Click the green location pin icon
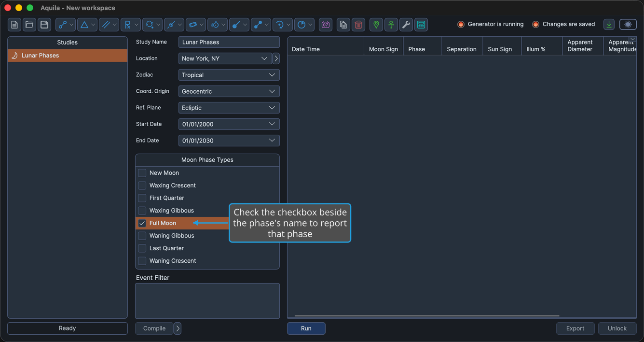This screenshot has height=342, width=644. click(376, 25)
